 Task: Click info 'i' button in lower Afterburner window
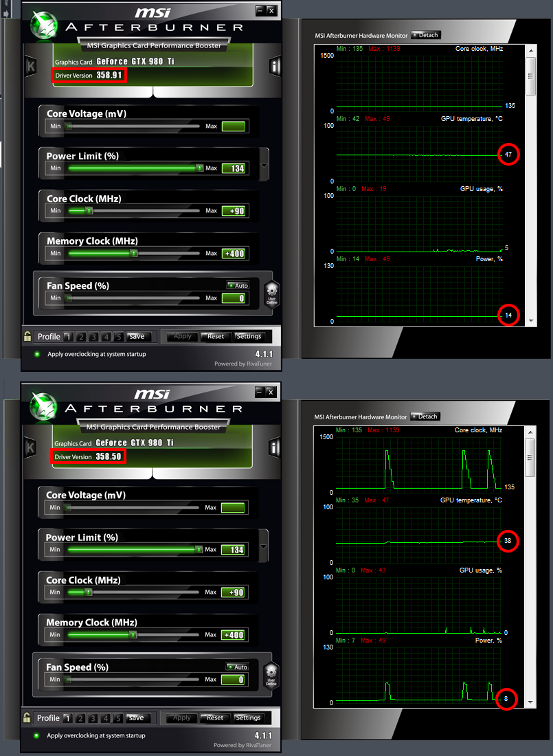tap(274, 448)
